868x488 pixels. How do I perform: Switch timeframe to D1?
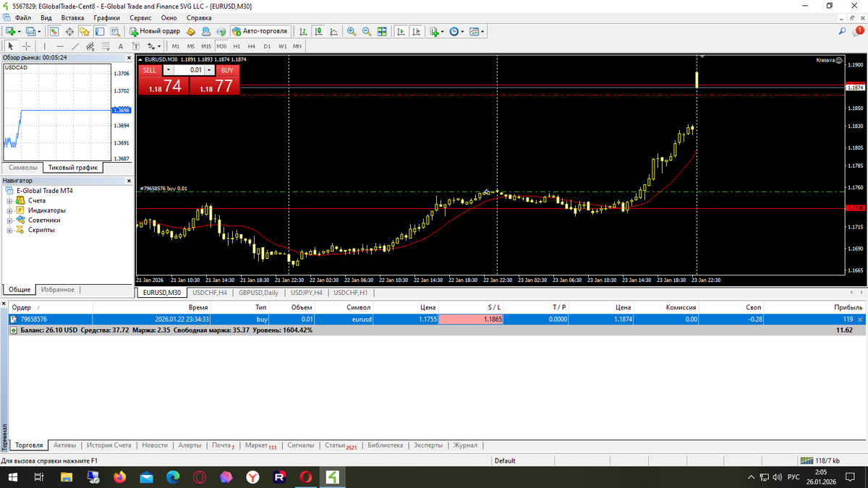267,46
